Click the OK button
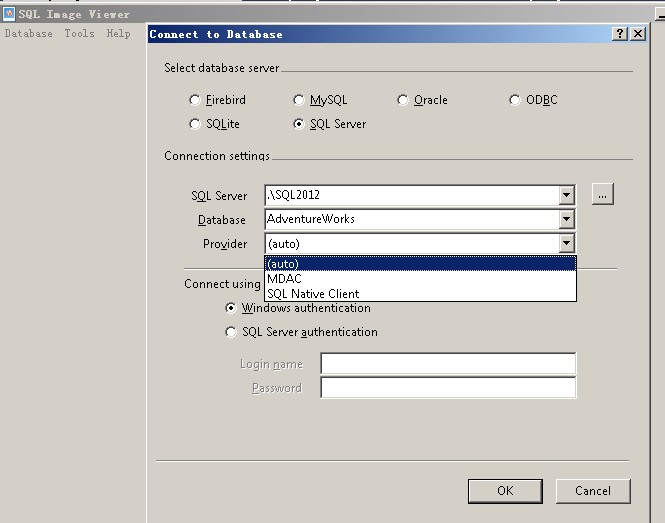665x523 pixels. 505,491
